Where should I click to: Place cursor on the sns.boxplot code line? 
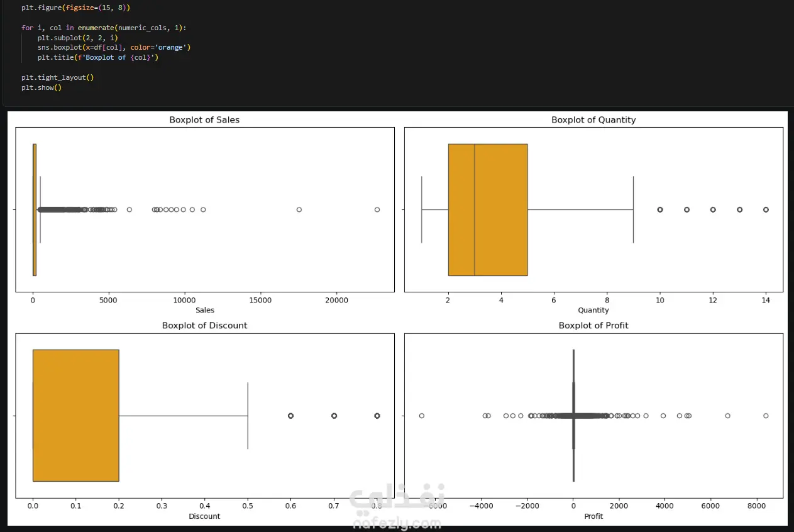click(114, 47)
